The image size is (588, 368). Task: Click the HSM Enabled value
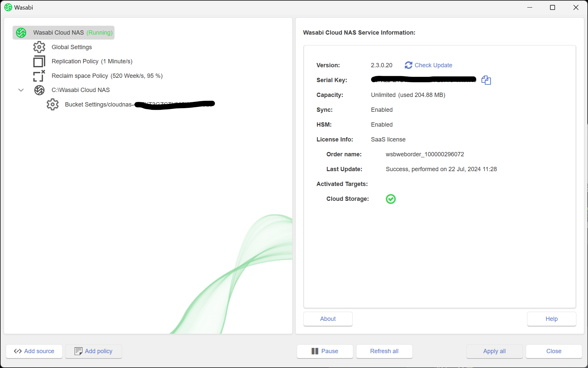382,125
